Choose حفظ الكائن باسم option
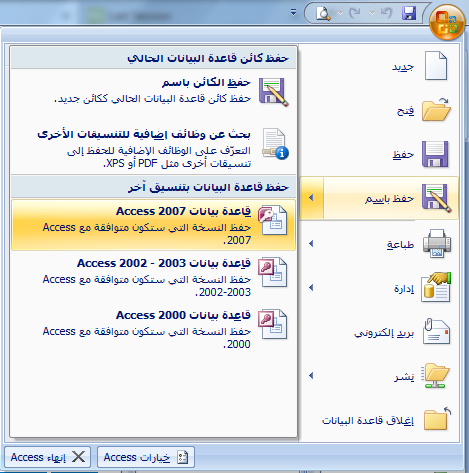Viewport: 469px width, 473px height. pos(153,96)
